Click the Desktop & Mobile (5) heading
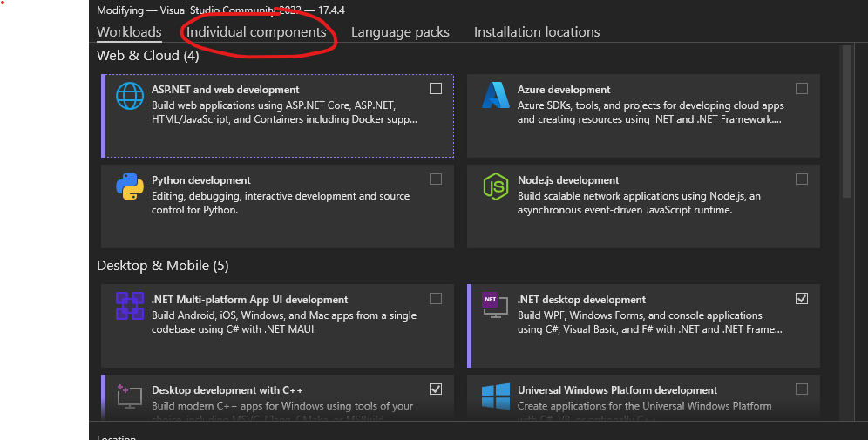868x440 pixels. (x=163, y=266)
